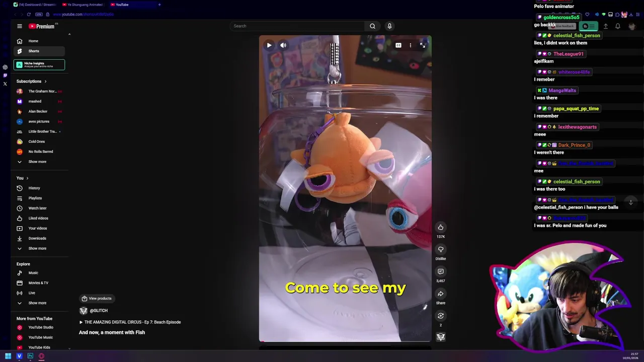
Task: Expand the Subscriptions section header
Action: click(x=31, y=81)
